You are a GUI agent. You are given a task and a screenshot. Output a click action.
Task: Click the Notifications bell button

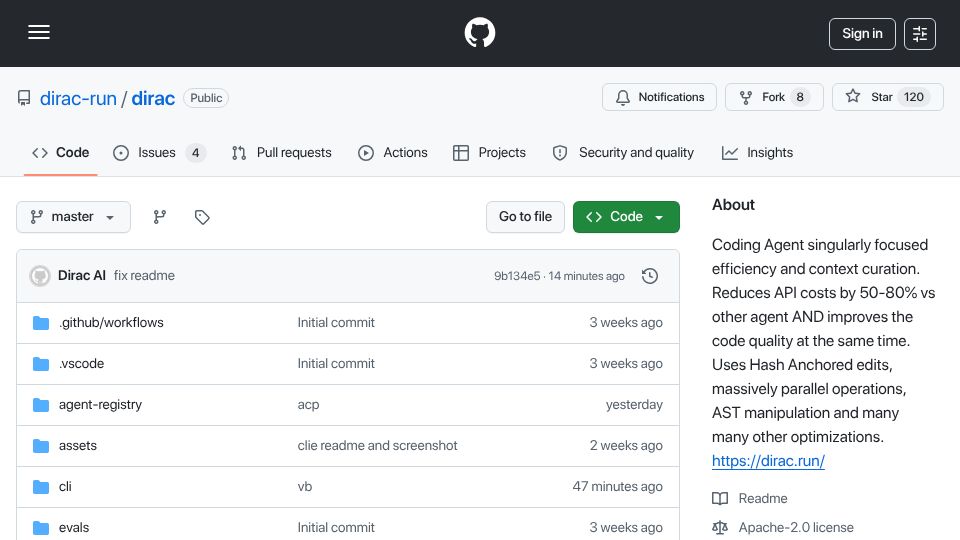[659, 97]
